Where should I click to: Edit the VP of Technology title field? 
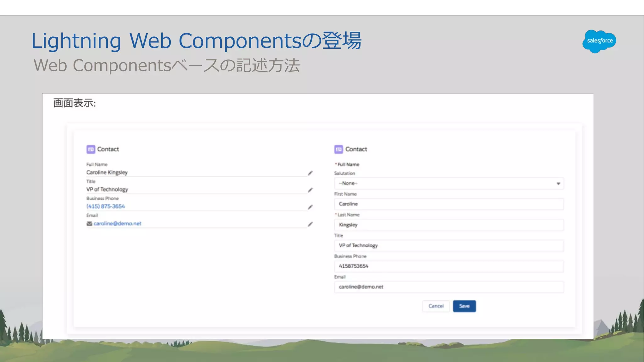click(310, 190)
